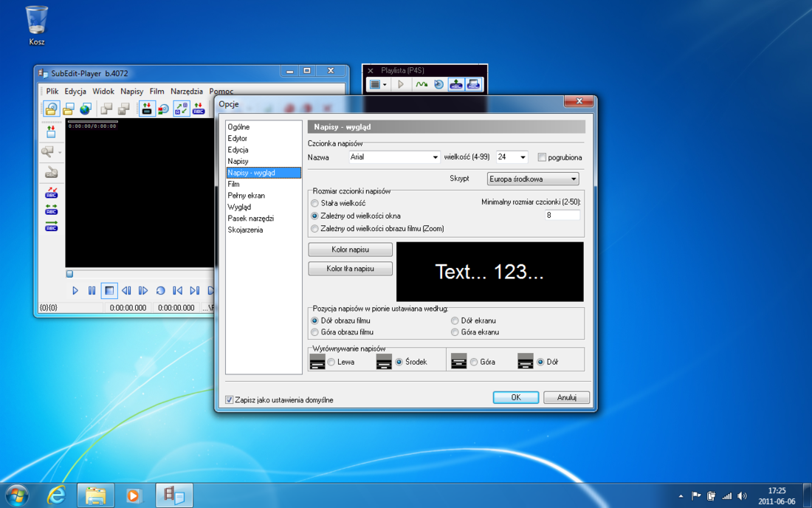Click the red-green disc icon in SubEdit-Player toolbar
This screenshot has height=508, width=812.
point(164,109)
